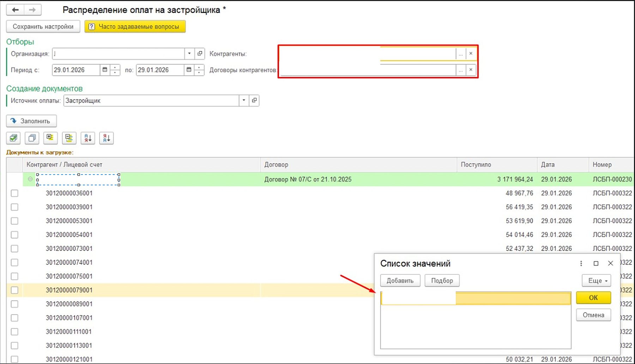Screen dimensions: 635x364
Task: Open the Источник оплаты dropdown
Action: (244, 101)
